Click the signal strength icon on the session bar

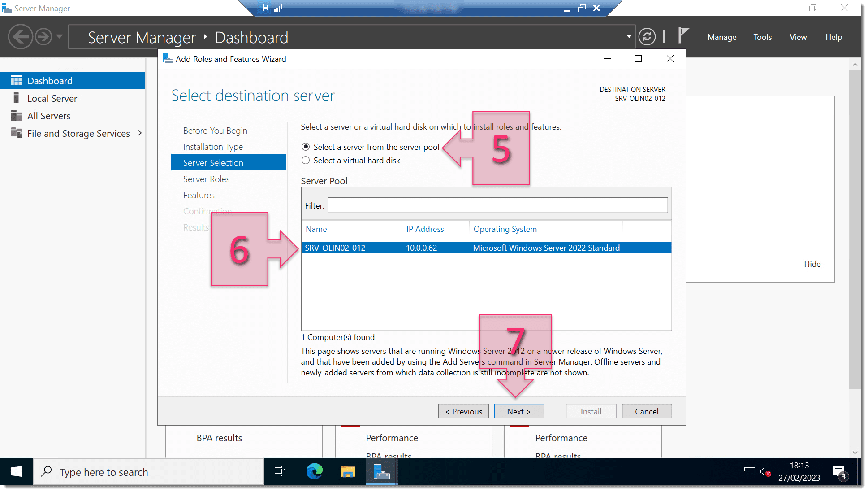click(278, 8)
